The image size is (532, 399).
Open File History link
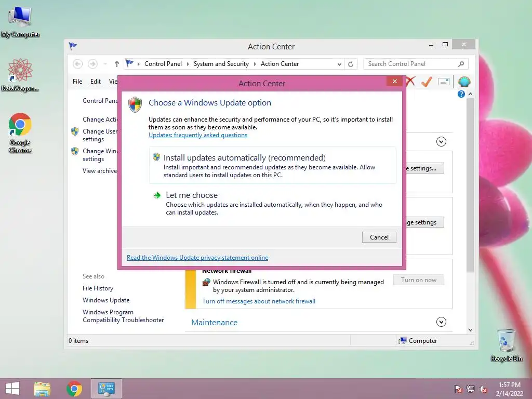[98, 288]
